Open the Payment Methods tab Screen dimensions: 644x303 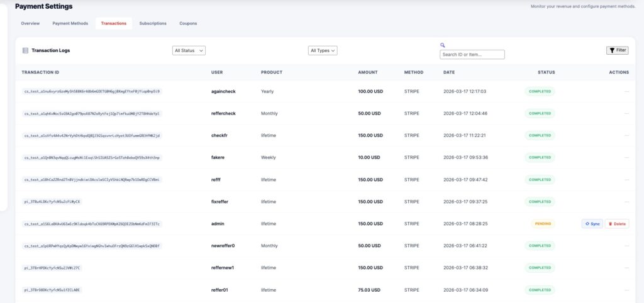coord(70,23)
